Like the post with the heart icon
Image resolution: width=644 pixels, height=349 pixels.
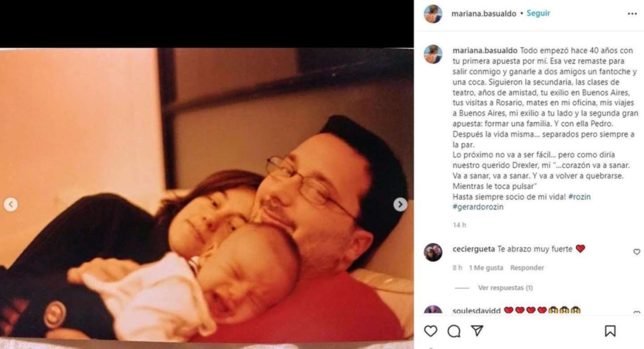(430, 331)
